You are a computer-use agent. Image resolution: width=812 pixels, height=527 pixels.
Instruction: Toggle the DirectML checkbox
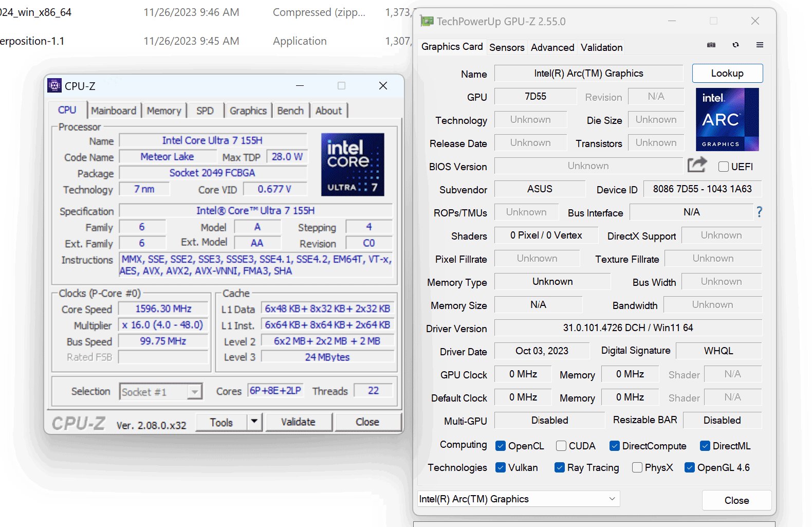click(705, 446)
